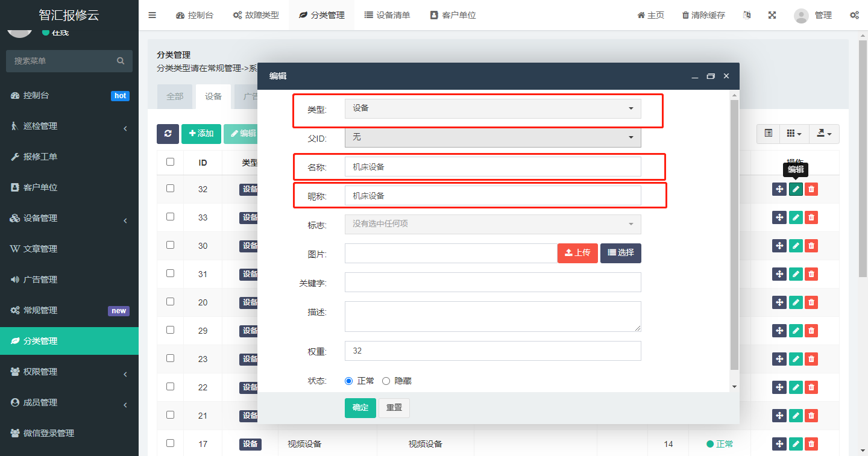The width and height of the screenshot is (868, 456).
Task: Delete row ID 21 with the trash icon
Action: [811, 416]
